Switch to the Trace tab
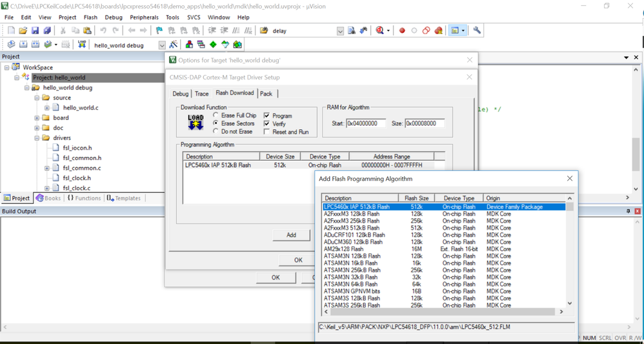Viewport: 644px width, 344px height. pos(202,94)
